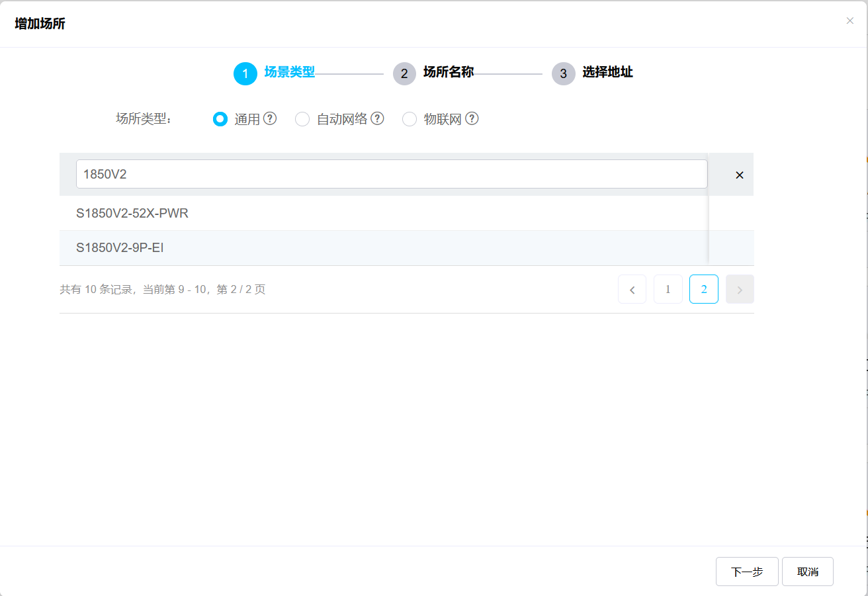This screenshot has height=596, width=868.
Task: Click the next page arrow
Action: click(740, 289)
